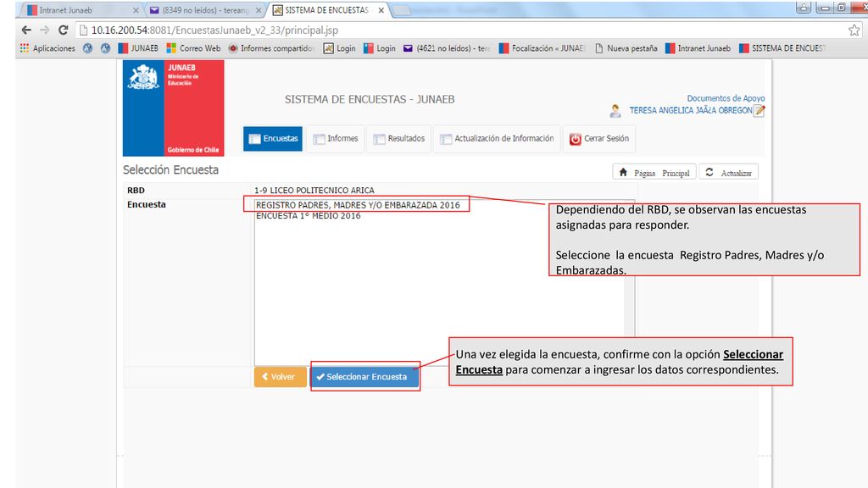Open Actualización de Información menu tab

tap(497, 138)
